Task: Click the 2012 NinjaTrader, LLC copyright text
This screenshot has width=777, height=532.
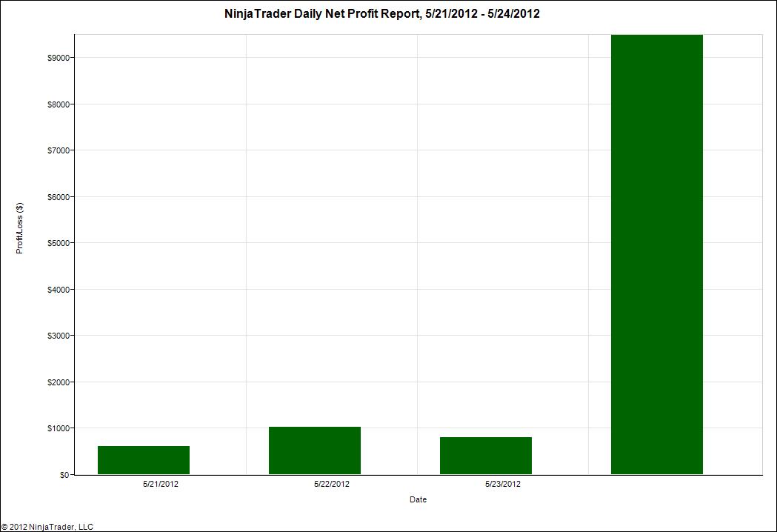Action: [47, 527]
